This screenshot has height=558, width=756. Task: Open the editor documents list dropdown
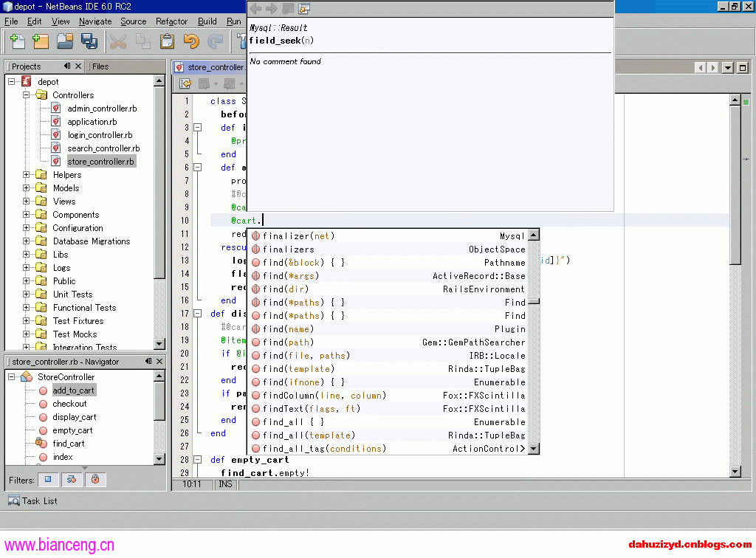pos(728,67)
